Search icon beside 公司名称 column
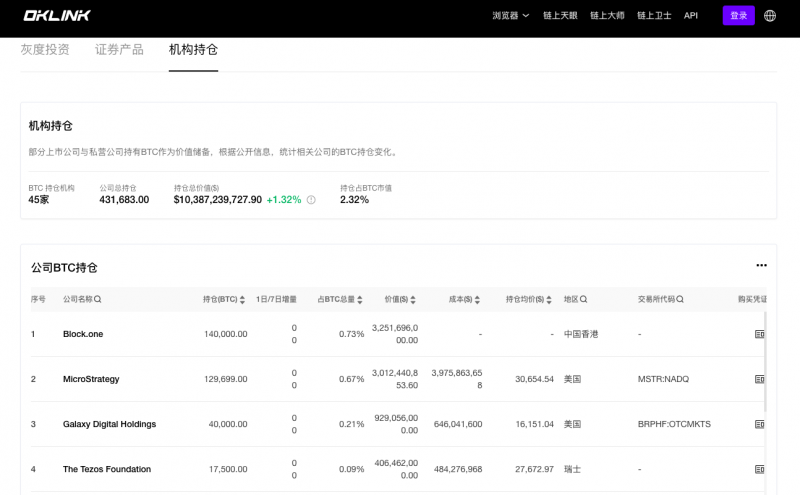This screenshot has height=495, width=800. pyautogui.click(x=97, y=299)
